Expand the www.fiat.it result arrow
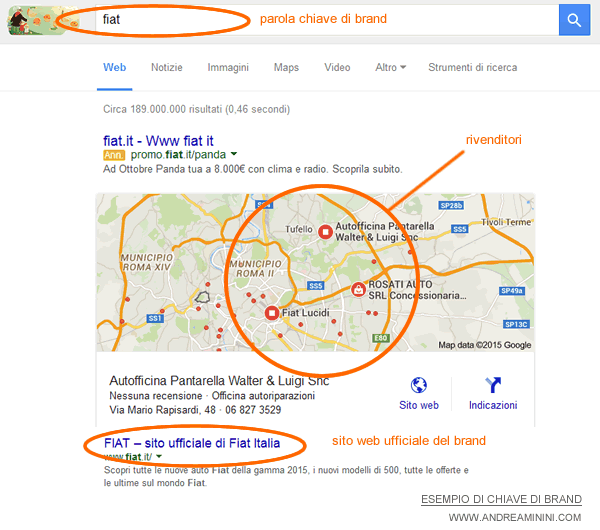The image size is (600, 530). [x=159, y=456]
